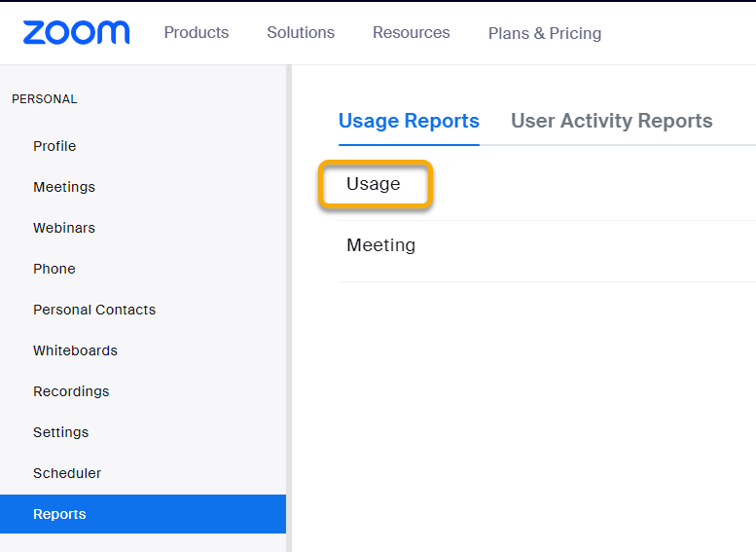This screenshot has height=552, width=756.
Task: Open the Usage report
Action: coord(374,184)
